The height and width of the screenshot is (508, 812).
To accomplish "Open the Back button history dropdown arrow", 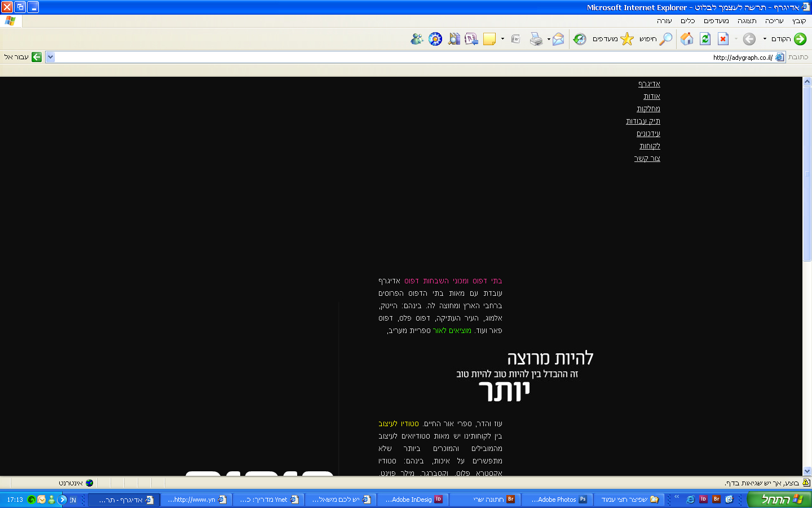I will 765,39.
